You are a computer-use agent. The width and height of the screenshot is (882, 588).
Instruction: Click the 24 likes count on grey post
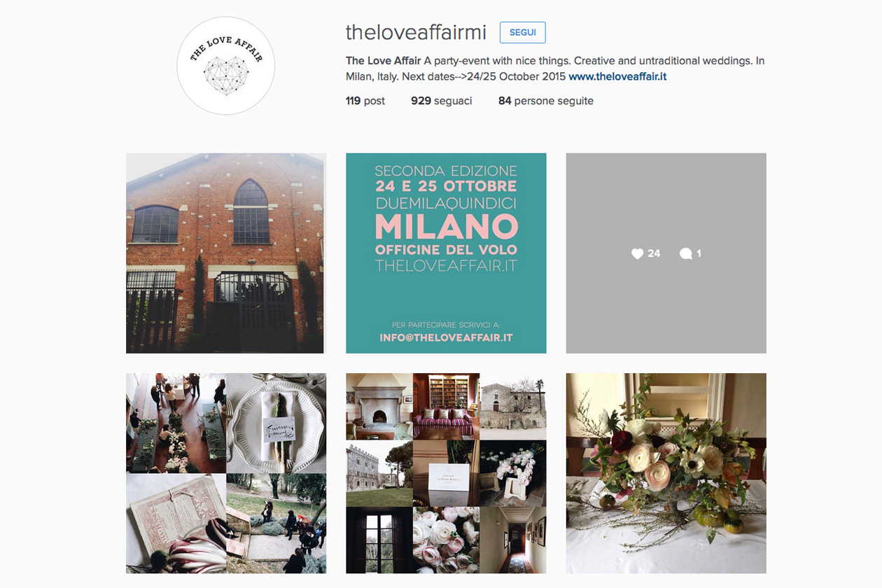coord(654,253)
